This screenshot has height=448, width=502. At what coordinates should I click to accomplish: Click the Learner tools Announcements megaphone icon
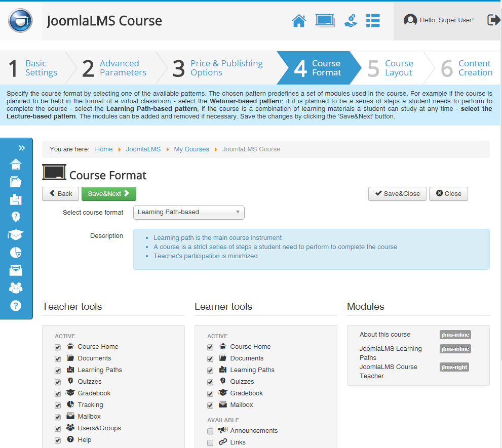223,430
